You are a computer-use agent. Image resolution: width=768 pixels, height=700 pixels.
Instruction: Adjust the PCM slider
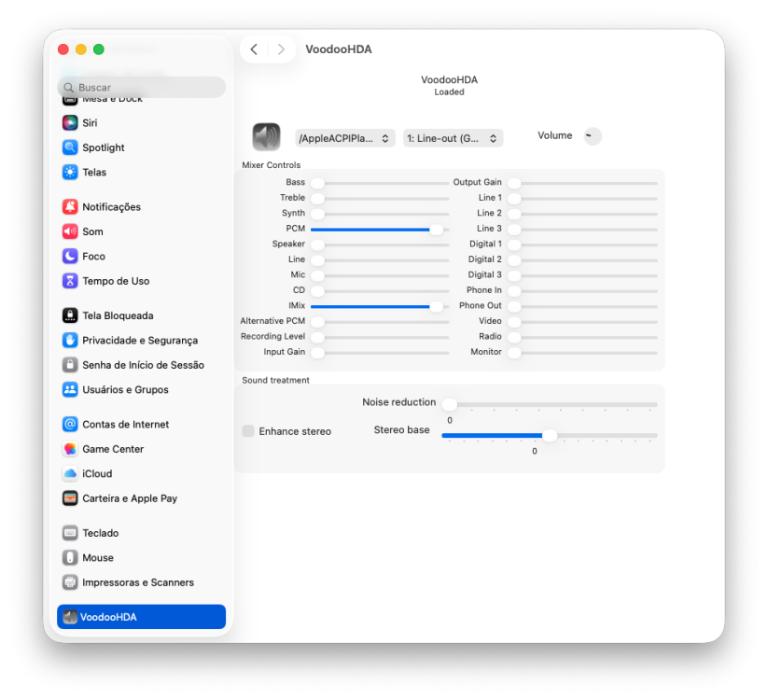[x=380, y=230]
